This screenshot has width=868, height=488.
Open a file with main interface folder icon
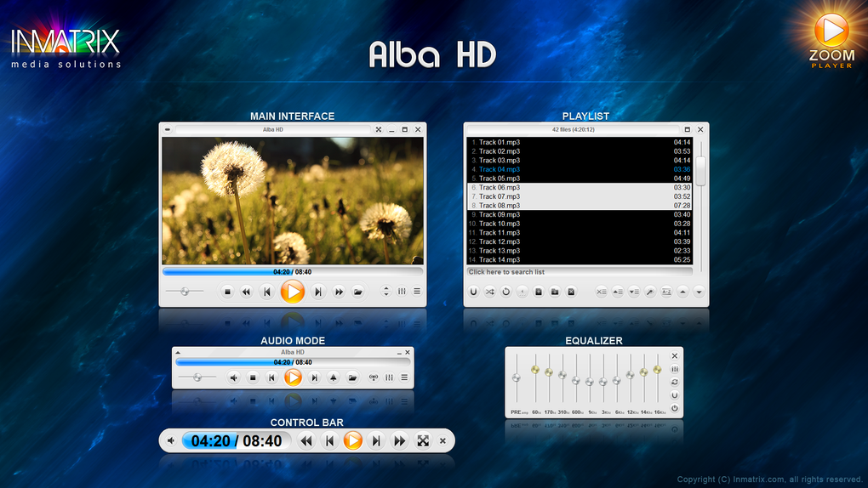click(358, 292)
